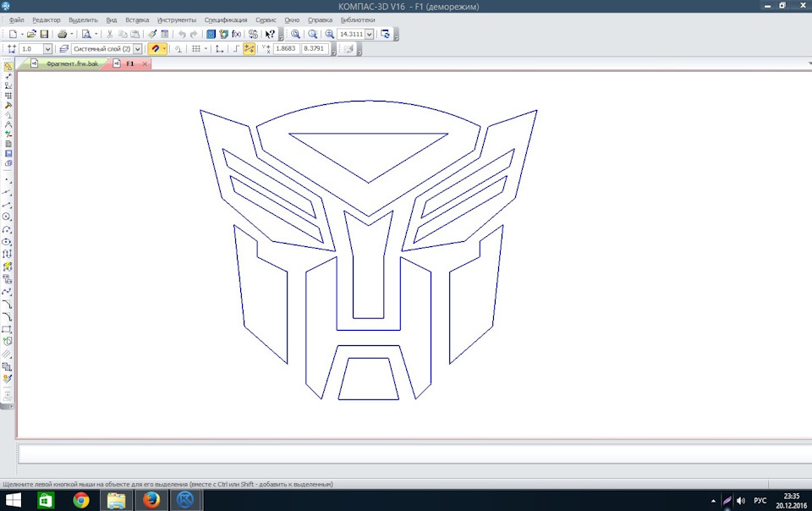Activate the What's This help cursor icon
Screen dimensions: 812x511
point(270,34)
